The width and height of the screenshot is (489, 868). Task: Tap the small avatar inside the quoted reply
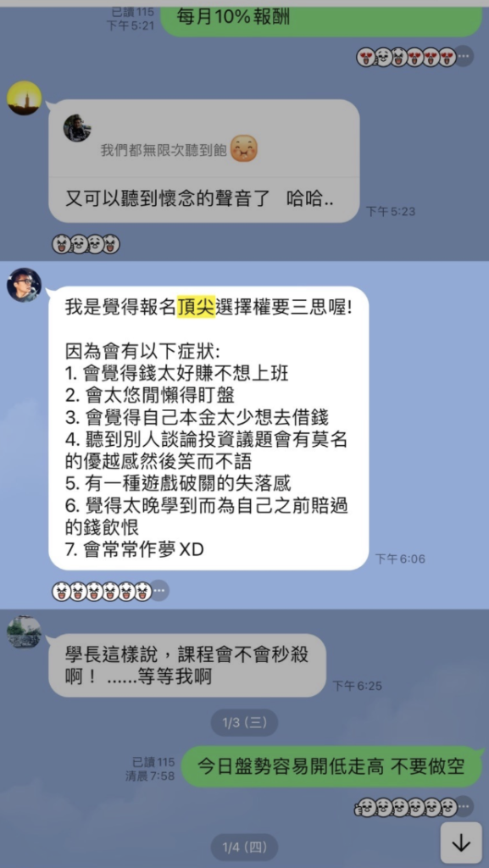click(x=77, y=129)
